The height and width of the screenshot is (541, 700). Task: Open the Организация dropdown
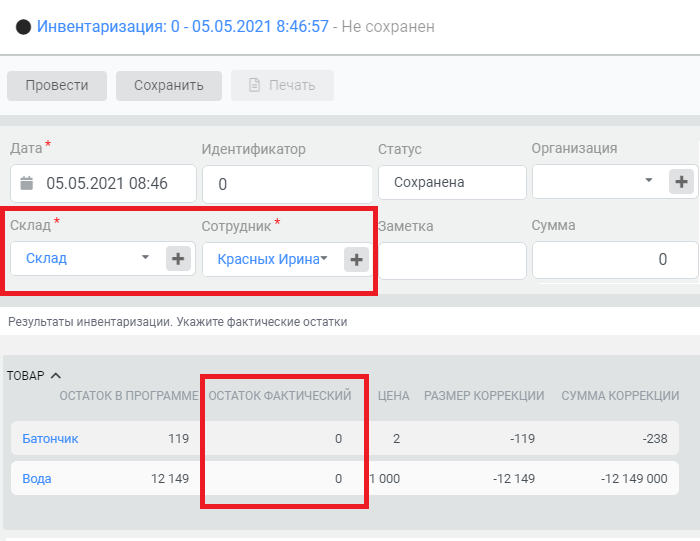pyautogui.click(x=649, y=180)
